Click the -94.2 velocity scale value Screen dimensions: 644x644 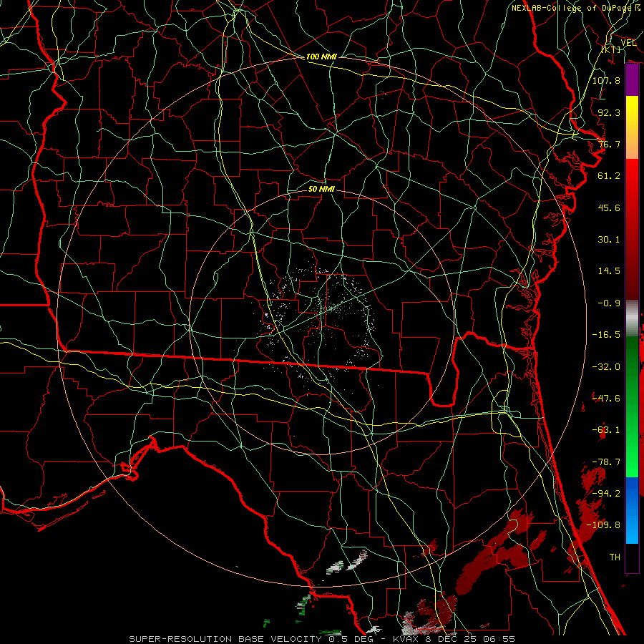606,494
